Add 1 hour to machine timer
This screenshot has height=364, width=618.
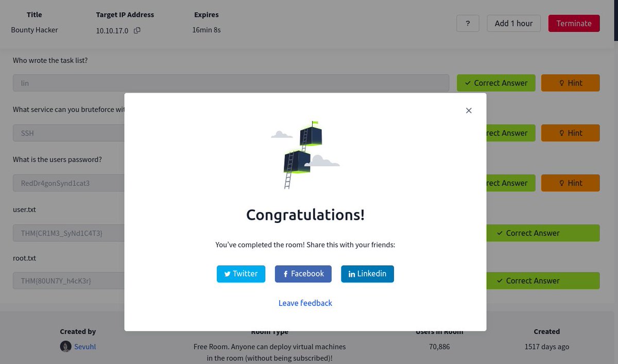coord(513,23)
